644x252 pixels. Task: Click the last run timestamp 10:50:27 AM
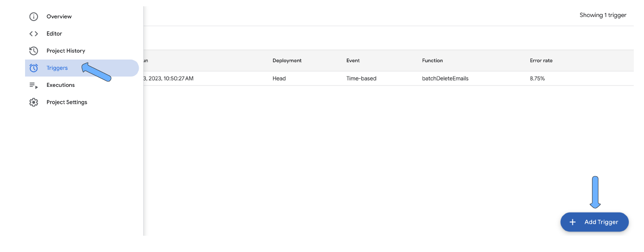pos(168,78)
